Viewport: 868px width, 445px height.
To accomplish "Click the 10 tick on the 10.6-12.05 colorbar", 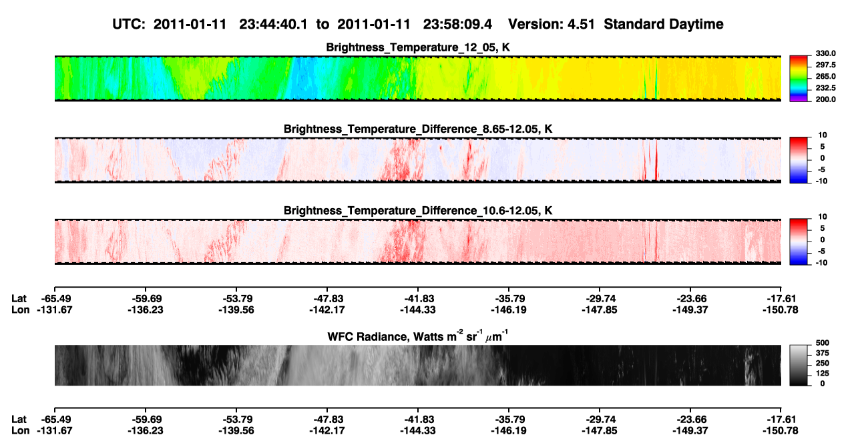I will click(823, 217).
